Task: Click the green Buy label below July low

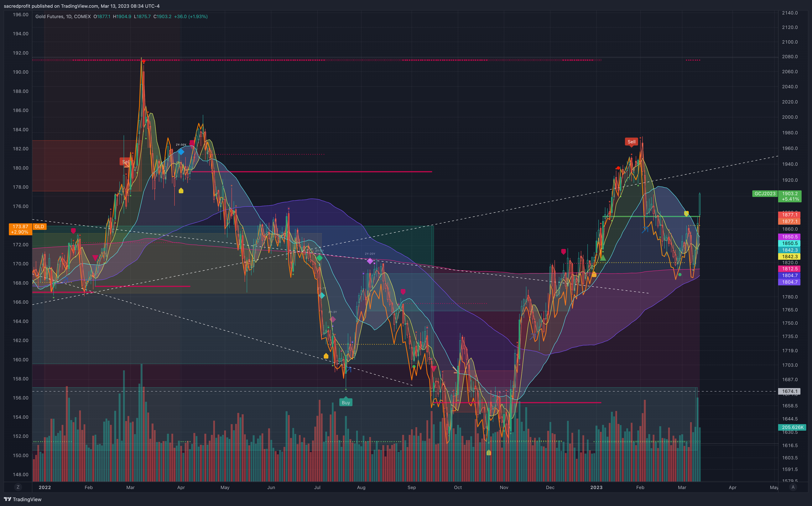Action: pyautogui.click(x=346, y=402)
